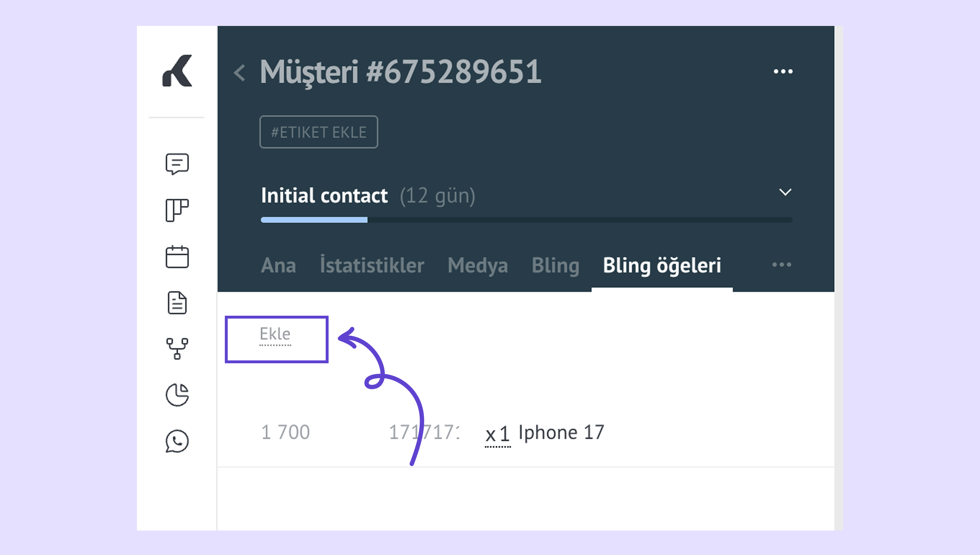Switch to the İstatistikler tab
The height and width of the screenshot is (555, 980).
372,265
